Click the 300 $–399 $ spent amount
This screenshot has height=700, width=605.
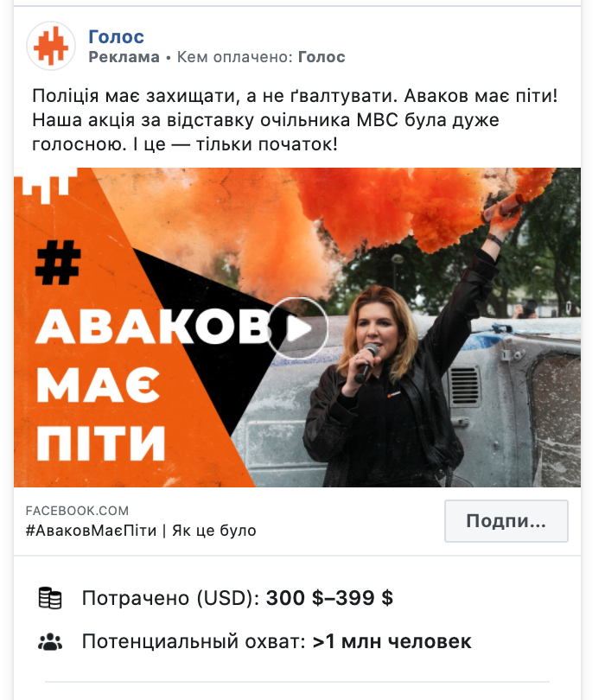pyautogui.click(x=329, y=598)
